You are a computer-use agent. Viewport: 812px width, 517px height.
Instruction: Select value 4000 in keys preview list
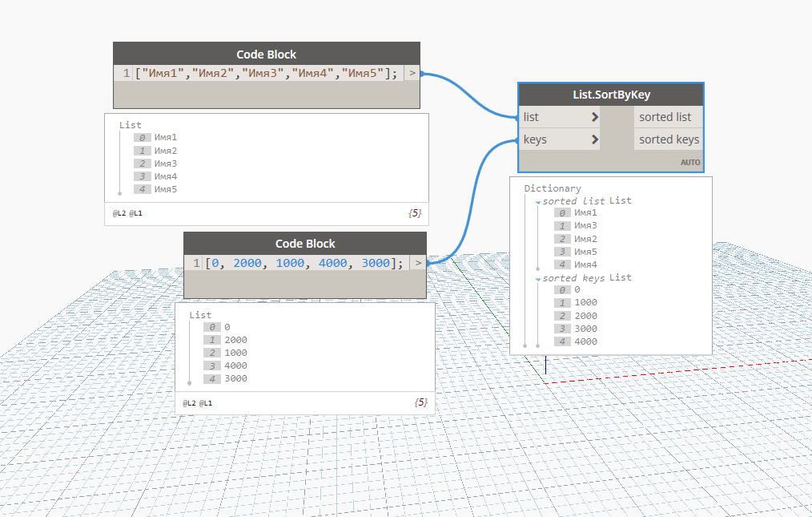(235, 366)
